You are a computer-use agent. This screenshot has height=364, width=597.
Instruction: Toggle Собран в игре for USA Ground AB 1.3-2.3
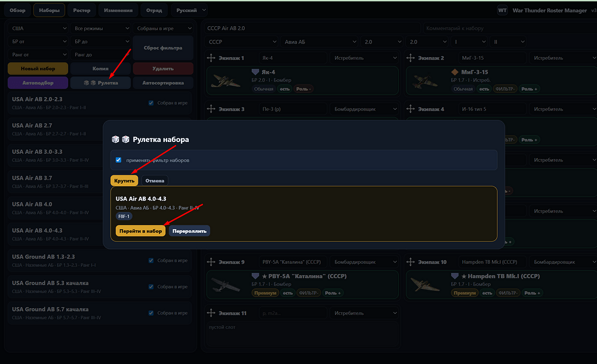point(151,260)
